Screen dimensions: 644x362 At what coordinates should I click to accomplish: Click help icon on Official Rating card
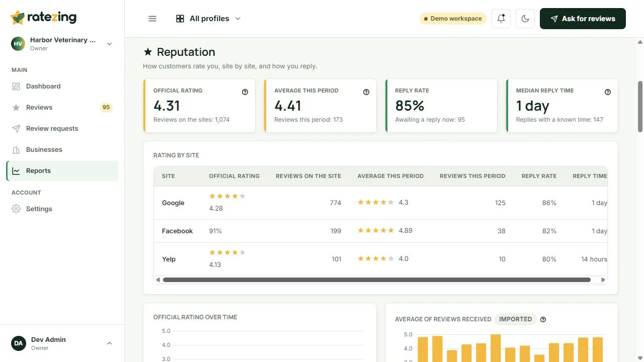point(245,92)
